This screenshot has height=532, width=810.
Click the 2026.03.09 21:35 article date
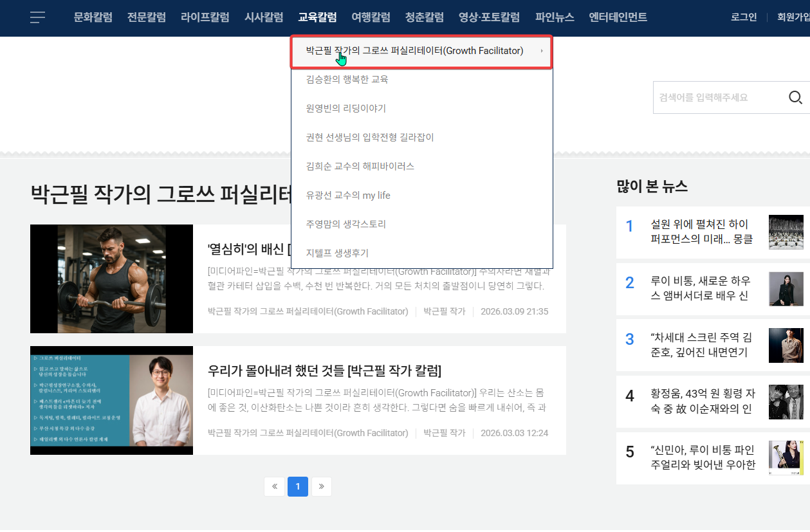[515, 311]
